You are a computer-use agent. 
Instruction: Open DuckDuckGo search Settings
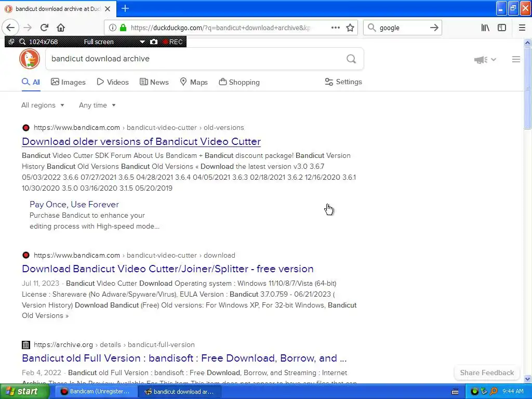point(343,82)
